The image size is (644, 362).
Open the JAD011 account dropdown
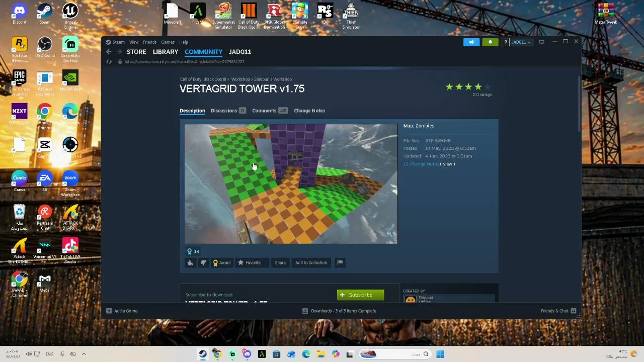521,42
